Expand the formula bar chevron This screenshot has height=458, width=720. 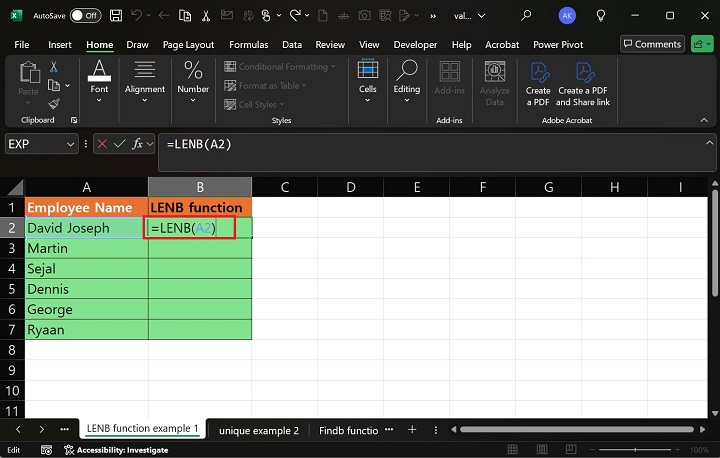point(708,144)
